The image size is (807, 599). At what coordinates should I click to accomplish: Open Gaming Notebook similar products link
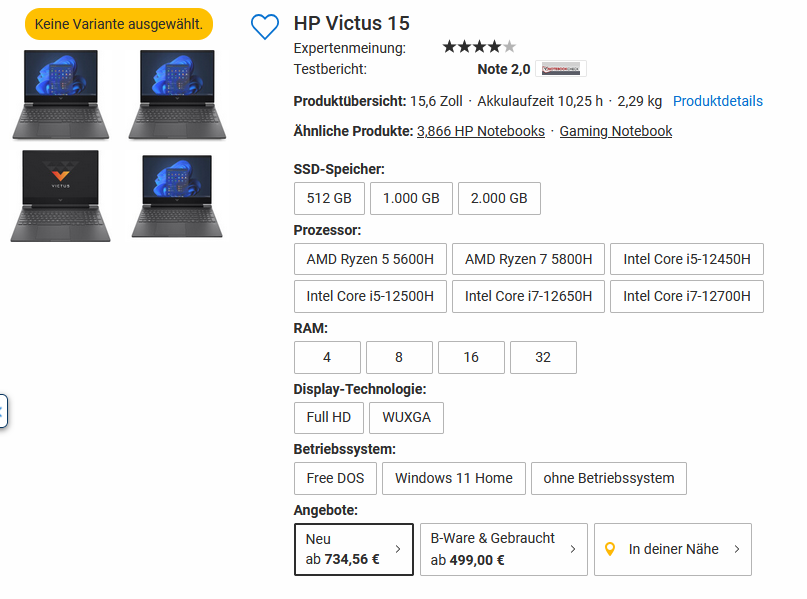pyautogui.click(x=616, y=131)
